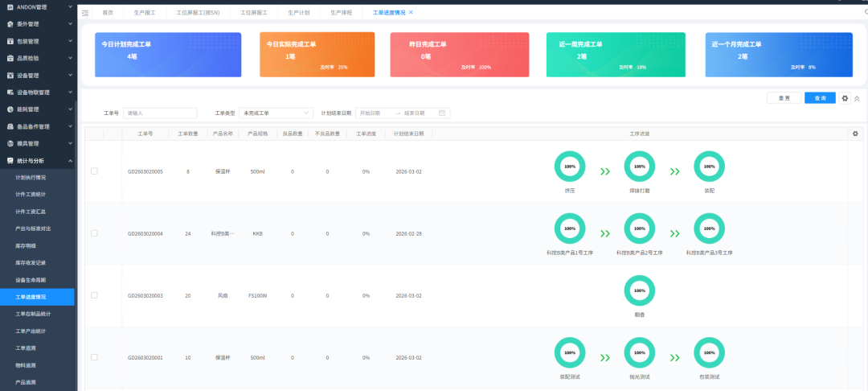Click the 2026-02-28 date cell
The image size is (868, 391).
pyautogui.click(x=408, y=233)
